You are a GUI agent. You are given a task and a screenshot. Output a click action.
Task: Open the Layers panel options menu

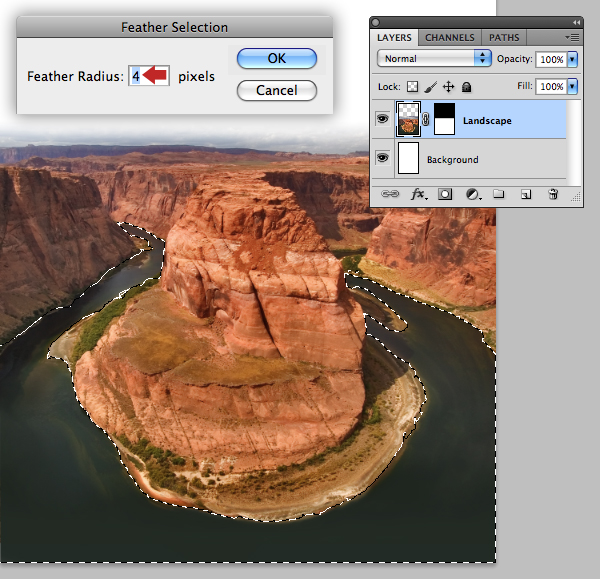[572, 38]
